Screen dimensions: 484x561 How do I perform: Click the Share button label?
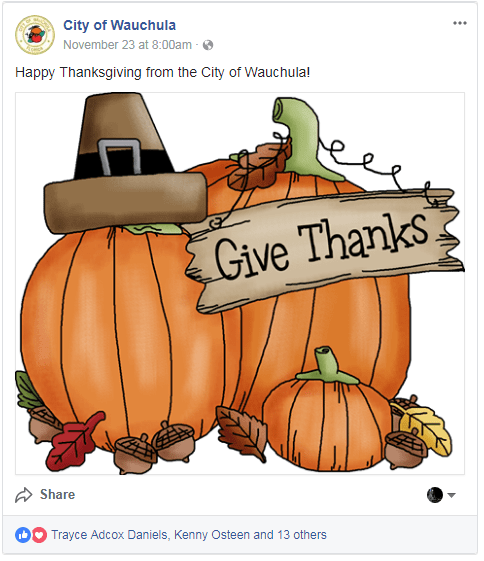pos(58,494)
